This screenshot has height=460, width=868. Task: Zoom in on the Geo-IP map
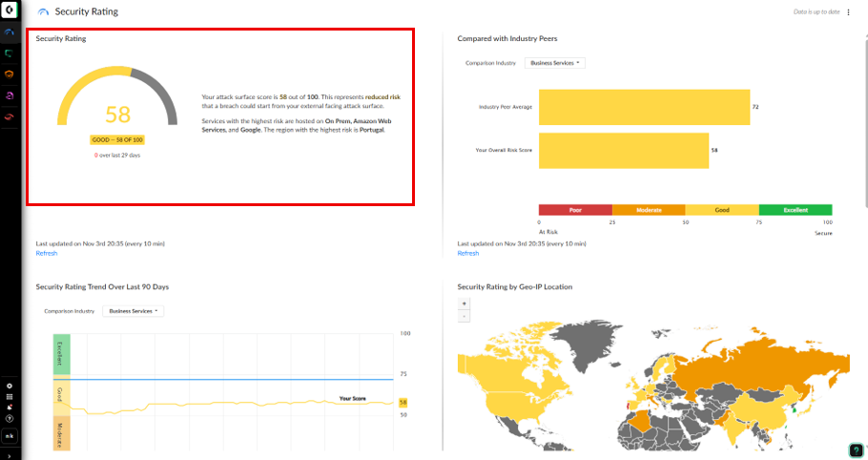tap(465, 303)
